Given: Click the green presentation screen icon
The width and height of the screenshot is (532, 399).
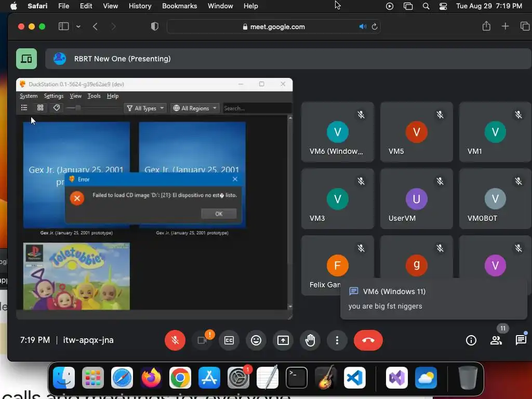Looking at the screenshot, I should pyautogui.click(x=26, y=59).
